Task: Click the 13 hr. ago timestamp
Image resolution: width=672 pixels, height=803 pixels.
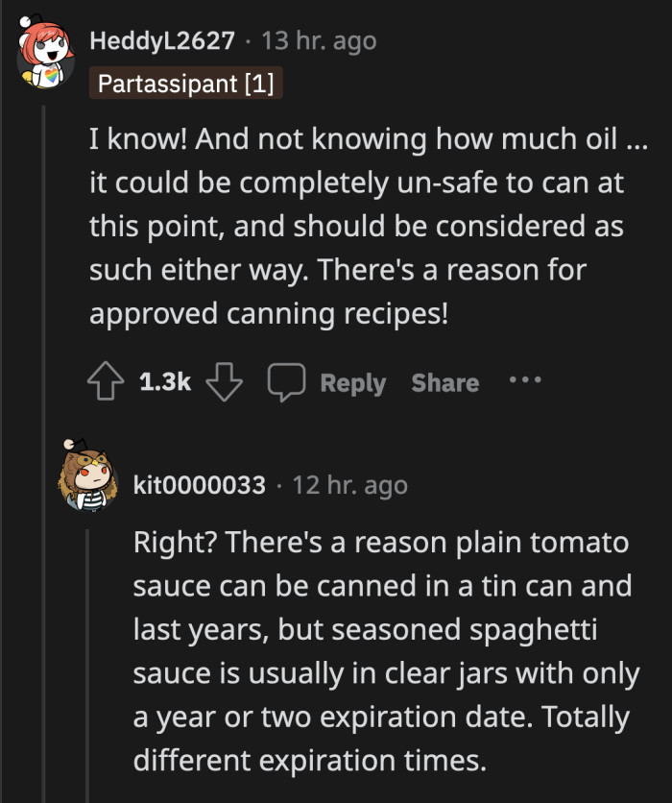Action: click(x=320, y=41)
